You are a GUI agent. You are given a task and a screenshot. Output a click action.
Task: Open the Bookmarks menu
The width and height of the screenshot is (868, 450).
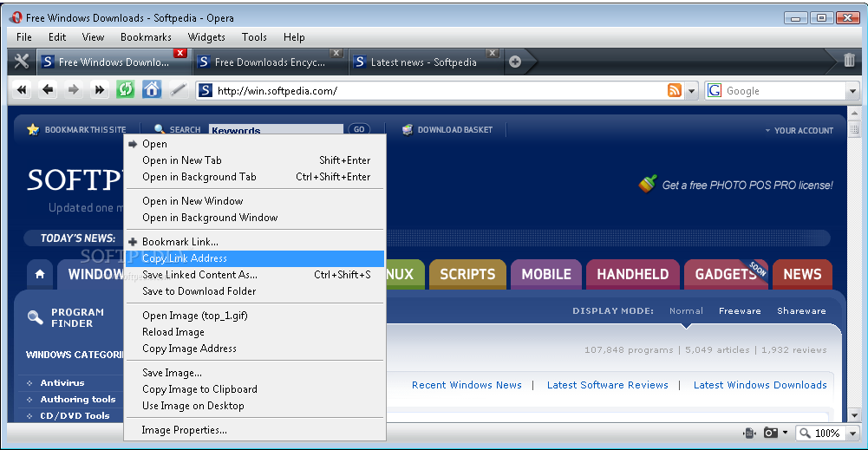coord(146,37)
